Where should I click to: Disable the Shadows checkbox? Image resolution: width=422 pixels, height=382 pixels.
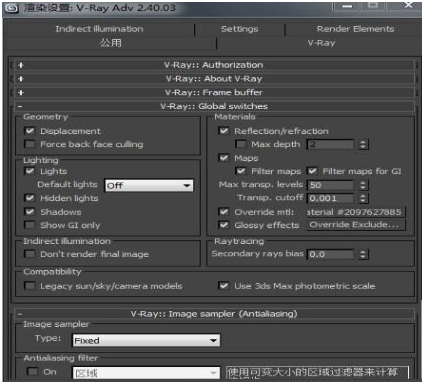pyautogui.click(x=30, y=212)
